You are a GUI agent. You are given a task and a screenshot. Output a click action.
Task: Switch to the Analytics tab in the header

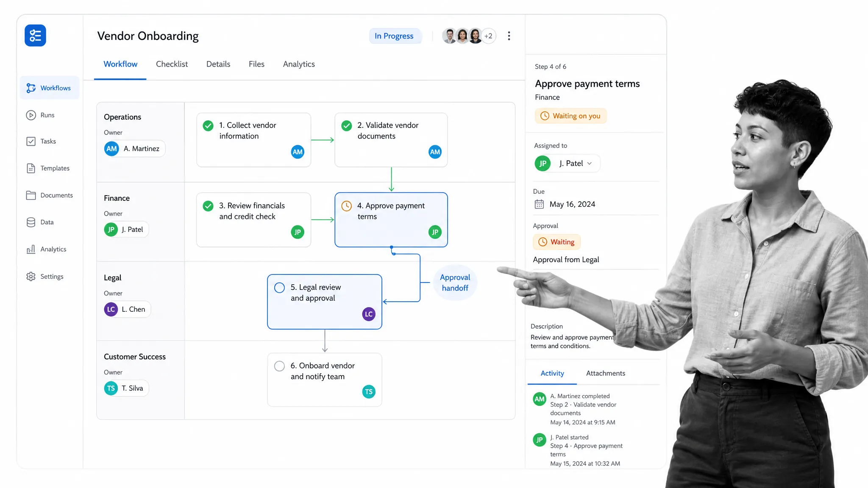pyautogui.click(x=299, y=64)
